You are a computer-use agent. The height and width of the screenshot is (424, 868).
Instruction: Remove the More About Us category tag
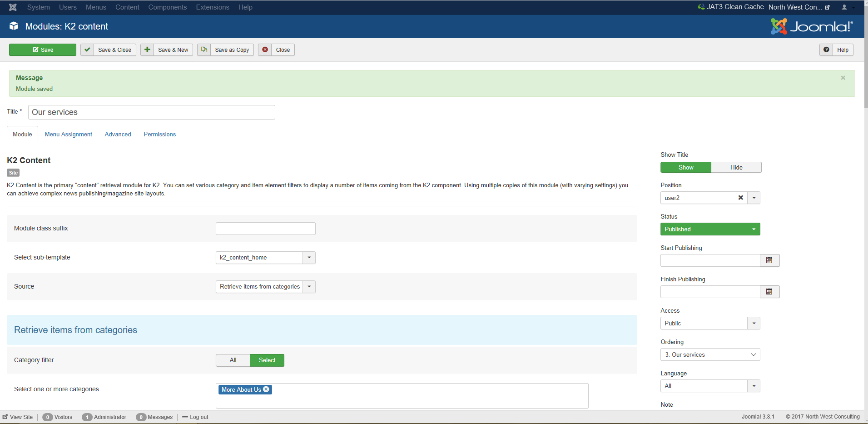coord(266,389)
